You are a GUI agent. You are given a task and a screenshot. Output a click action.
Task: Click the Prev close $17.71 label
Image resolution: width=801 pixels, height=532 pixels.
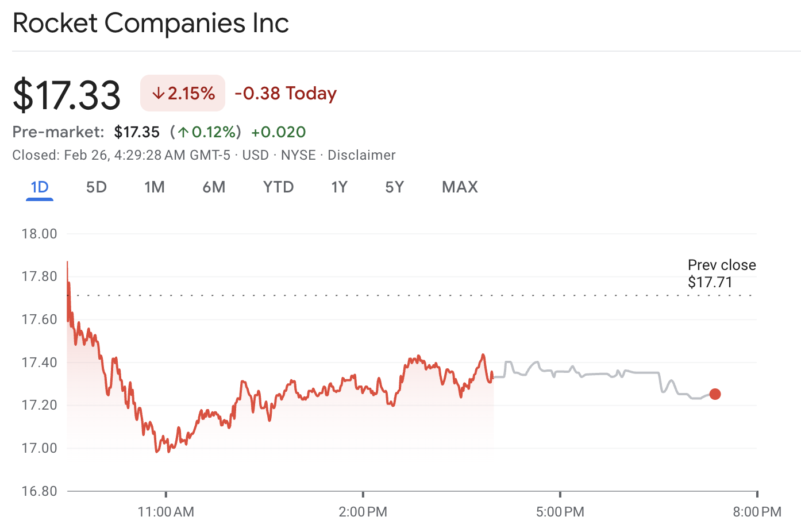click(721, 273)
